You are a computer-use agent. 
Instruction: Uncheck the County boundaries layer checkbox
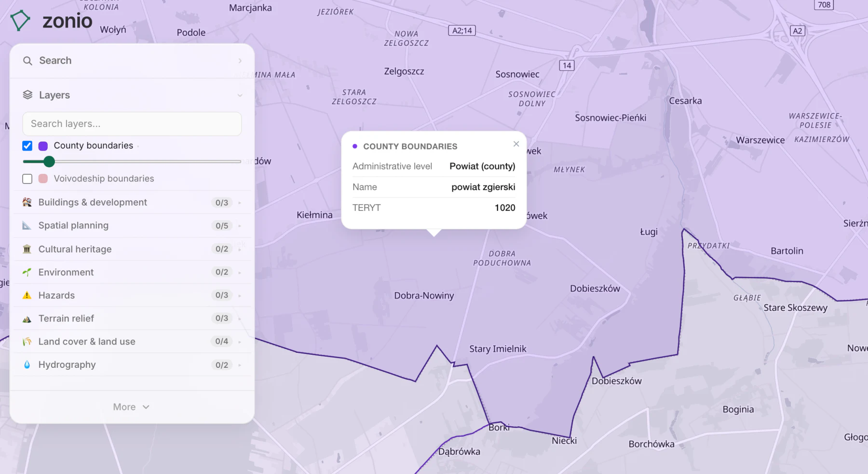[x=27, y=146]
